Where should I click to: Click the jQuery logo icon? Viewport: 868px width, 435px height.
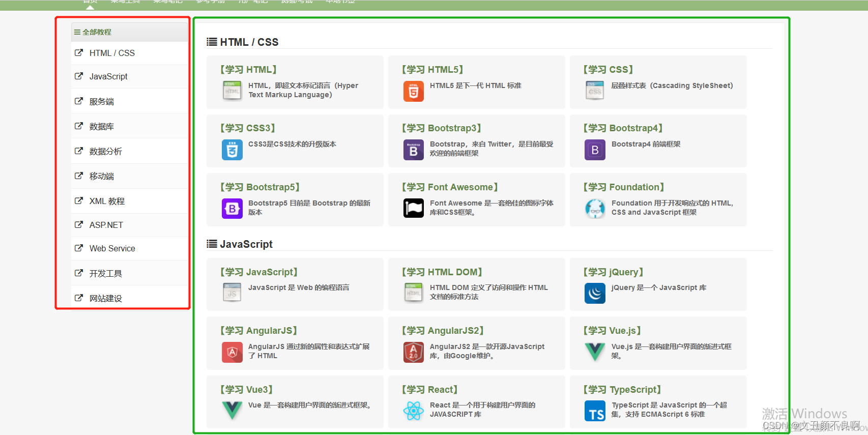tap(595, 293)
